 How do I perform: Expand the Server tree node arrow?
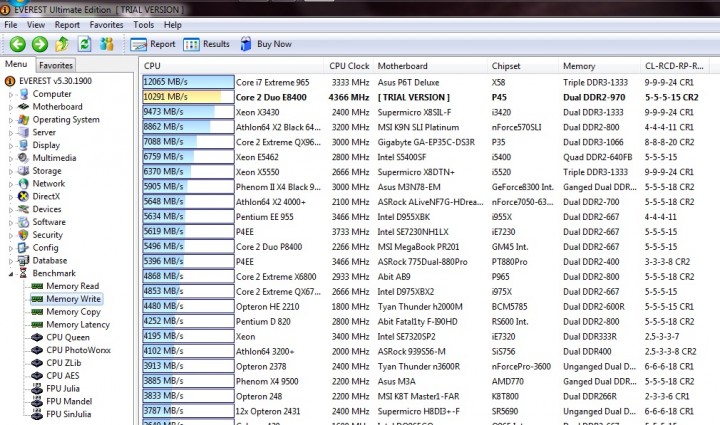point(11,133)
